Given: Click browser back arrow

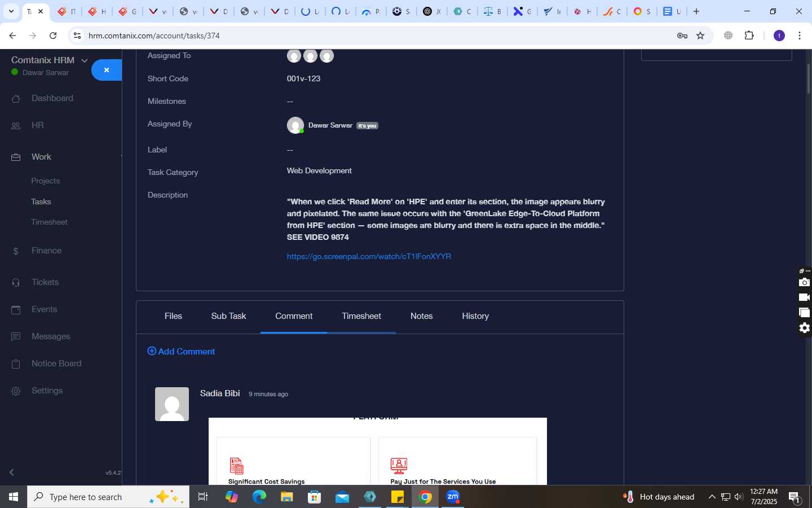Looking at the screenshot, I should point(12,36).
